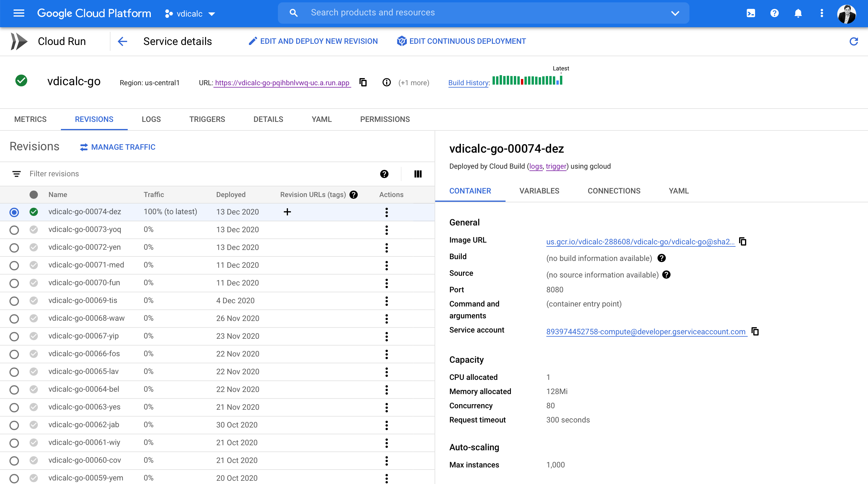The image size is (868, 484).
Task: Click the Revision URLs tags help icon
Action: coord(354,195)
